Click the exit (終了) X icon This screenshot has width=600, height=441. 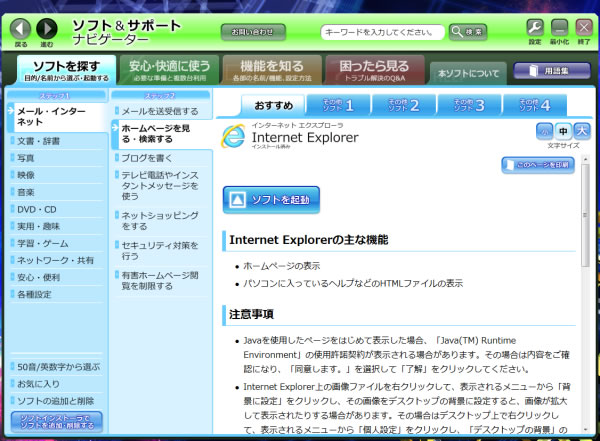584,28
